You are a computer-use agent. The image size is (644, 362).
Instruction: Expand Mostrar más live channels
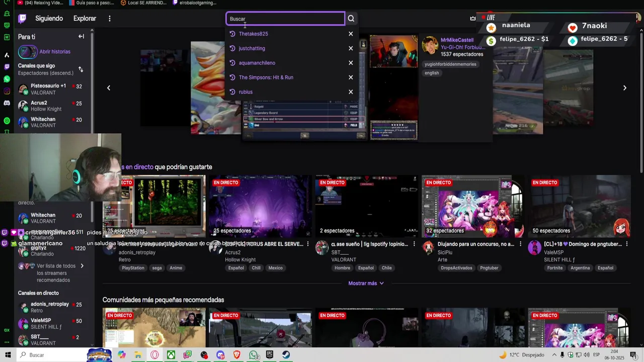point(366,283)
